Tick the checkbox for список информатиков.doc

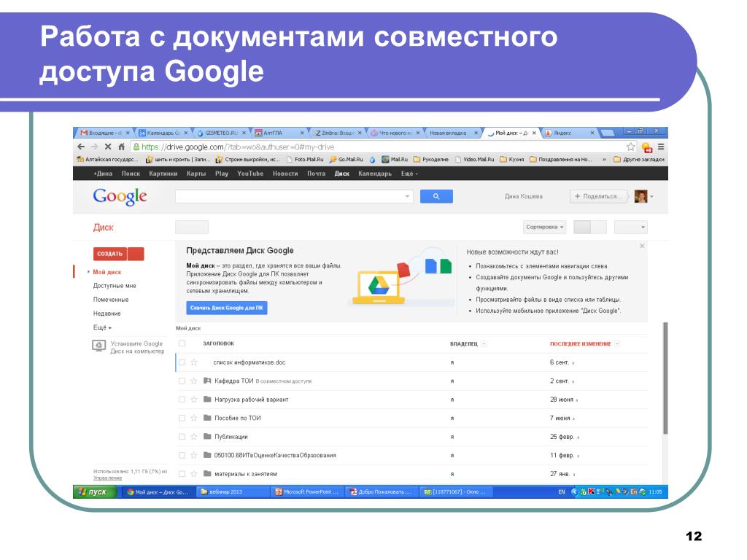(182, 362)
